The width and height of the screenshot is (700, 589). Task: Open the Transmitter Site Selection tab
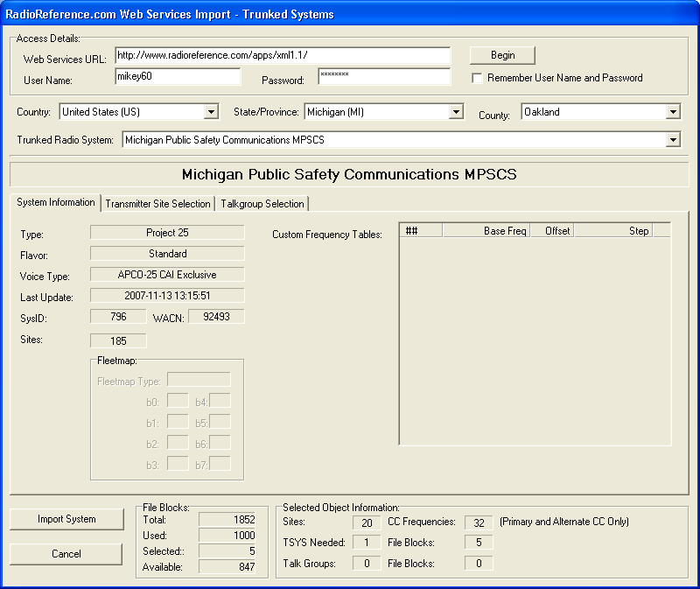[157, 204]
